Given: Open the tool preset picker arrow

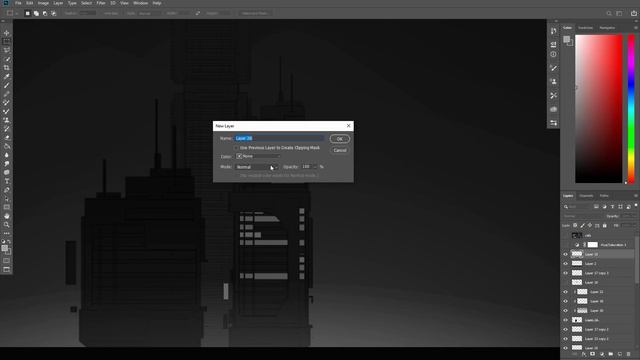Looking at the screenshot, I should (x=17, y=13).
